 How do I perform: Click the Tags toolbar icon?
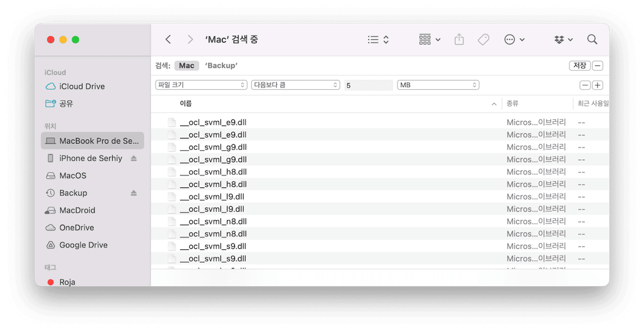click(x=483, y=40)
